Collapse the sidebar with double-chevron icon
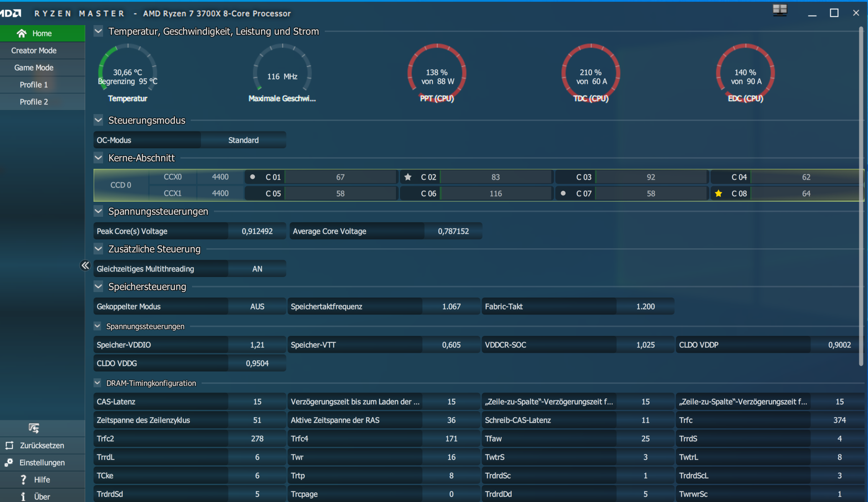 point(85,265)
